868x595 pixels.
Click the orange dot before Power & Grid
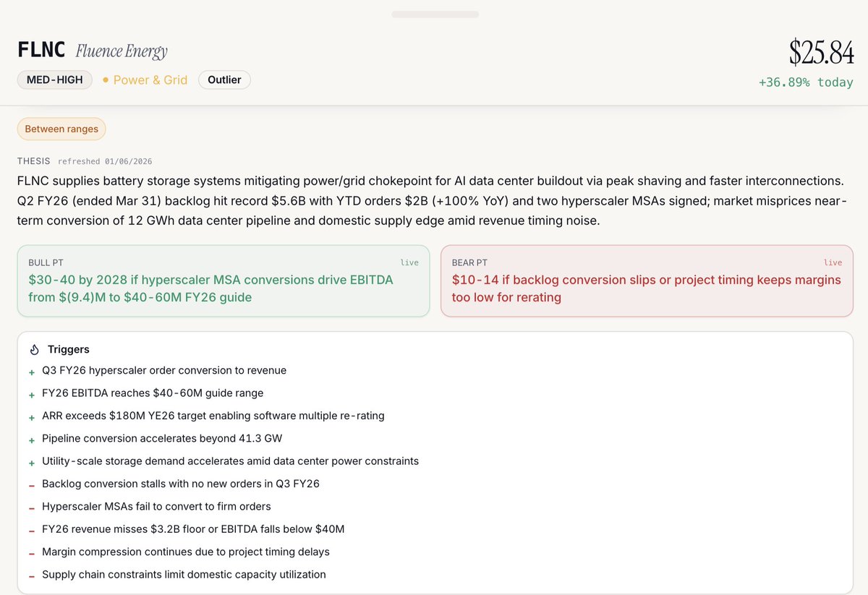pyautogui.click(x=106, y=80)
